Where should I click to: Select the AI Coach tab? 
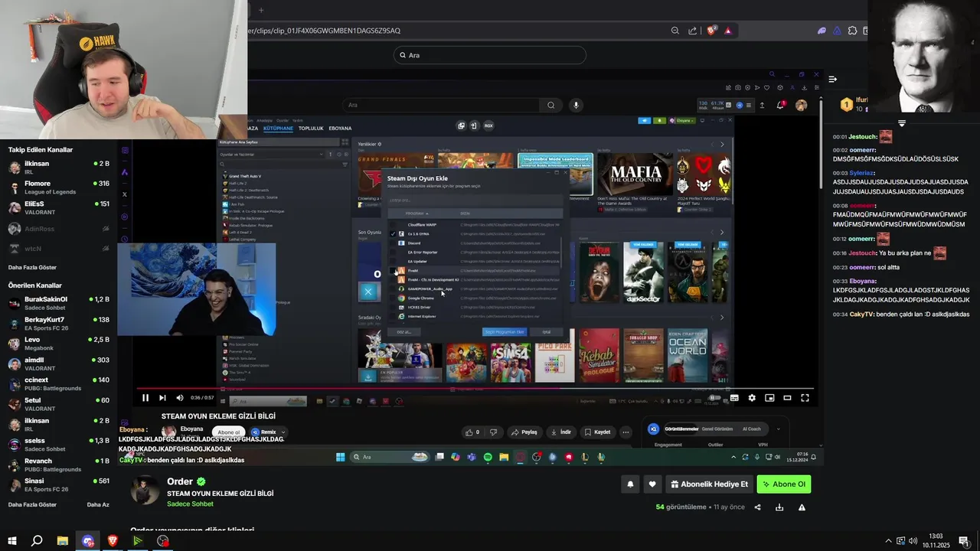(x=752, y=429)
